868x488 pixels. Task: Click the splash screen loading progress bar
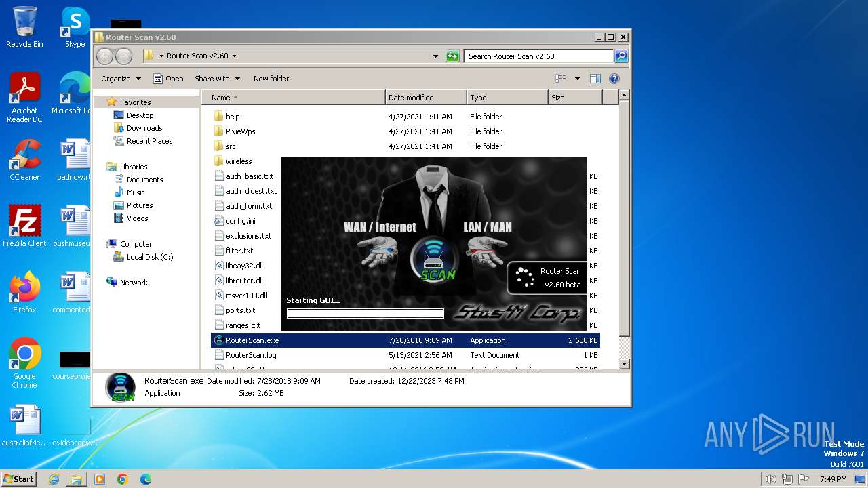point(365,313)
